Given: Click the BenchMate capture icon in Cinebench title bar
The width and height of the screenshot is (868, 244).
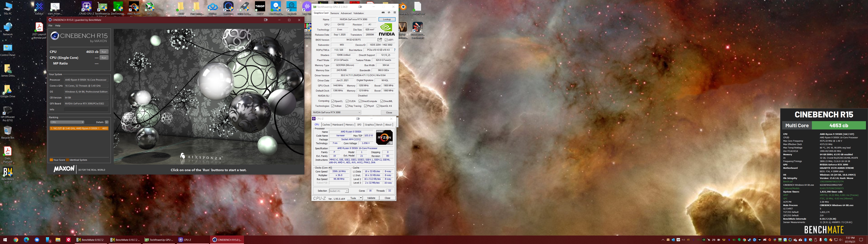Looking at the screenshot, I should 265,20.
